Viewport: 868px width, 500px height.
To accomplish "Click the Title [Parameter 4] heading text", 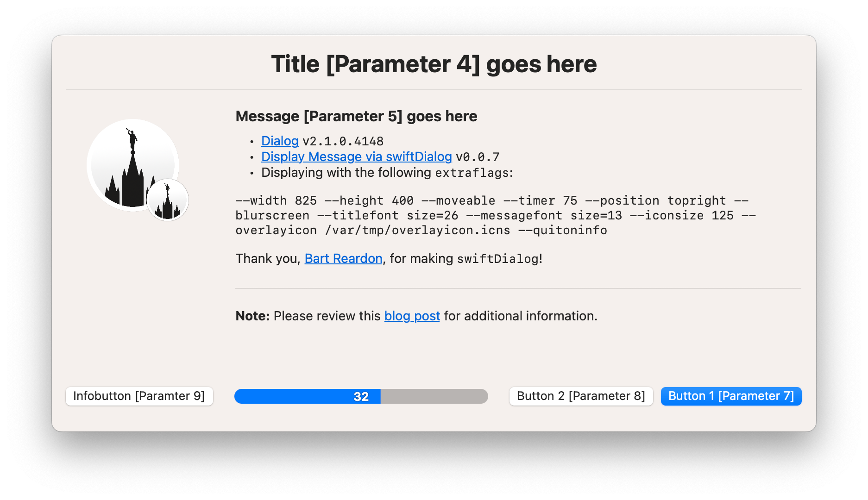I will [x=434, y=64].
